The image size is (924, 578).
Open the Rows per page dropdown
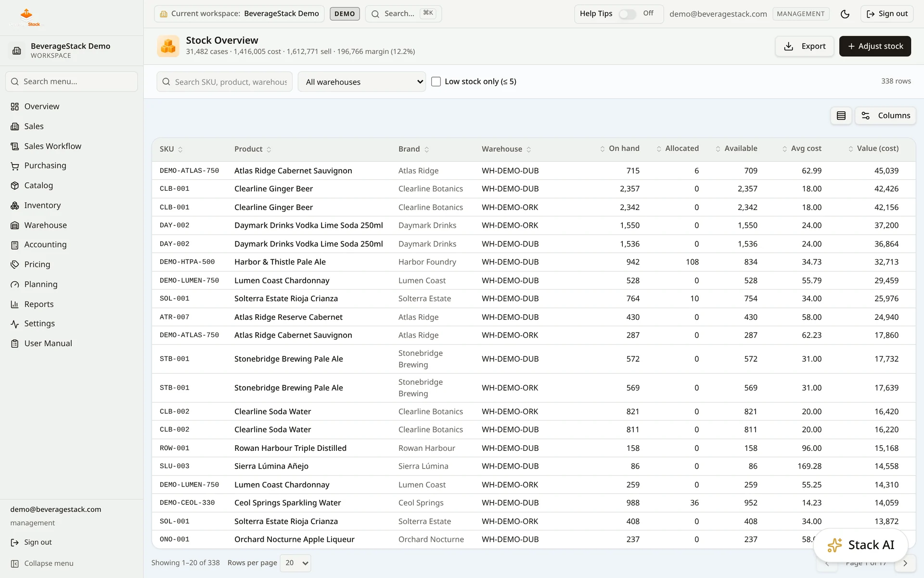[x=295, y=563]
